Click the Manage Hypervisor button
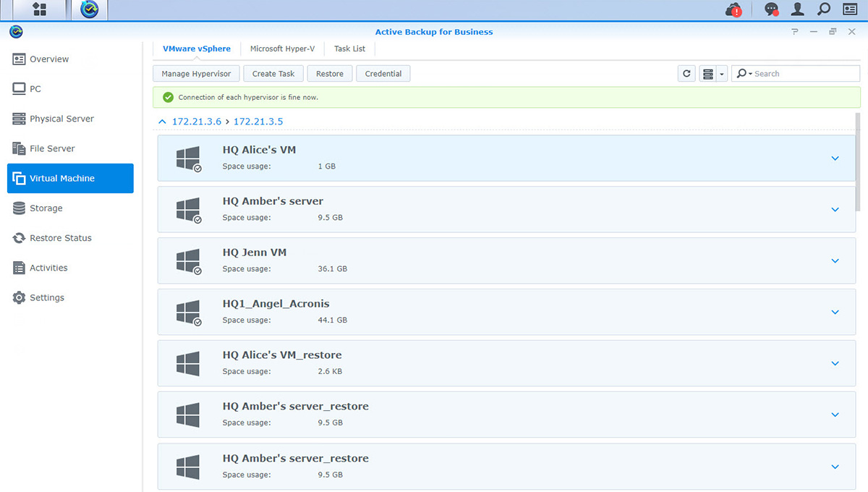This screenshot has height=492, width=868. 196,74
